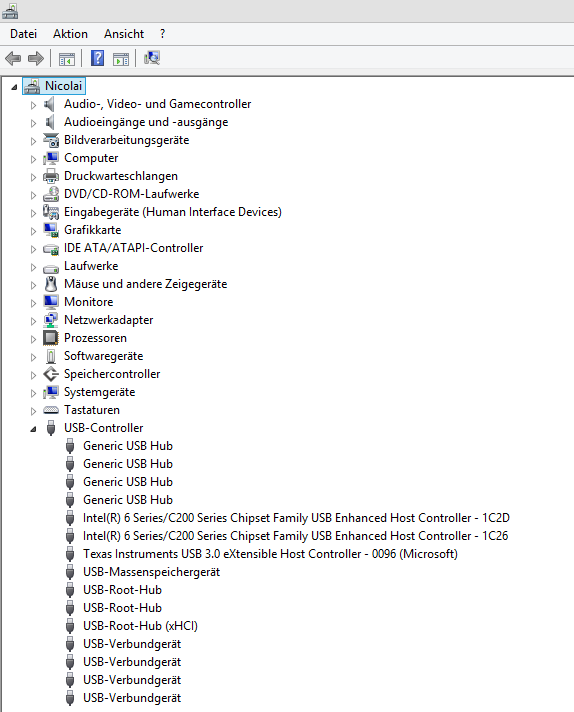
Task: Open the Aktion menu
Action: pyautogui.click(x=70, y=34)
